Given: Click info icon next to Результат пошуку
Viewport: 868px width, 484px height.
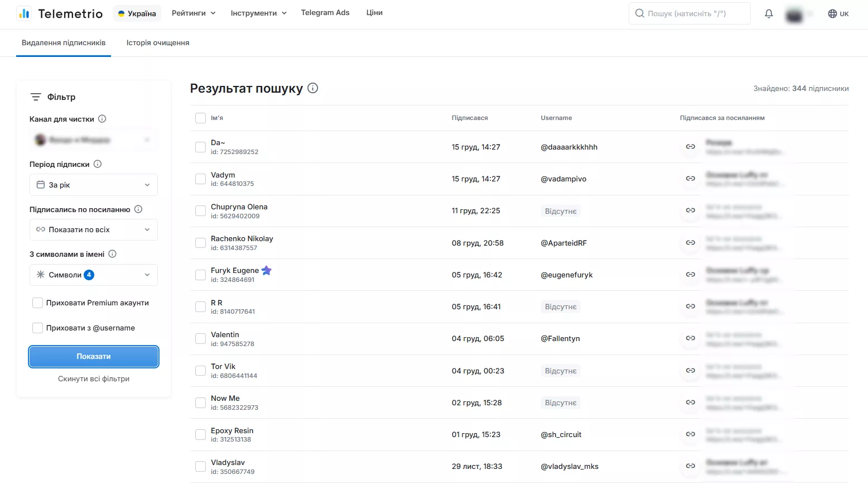Looking at the screenshot, I should [x=313, y=88].
